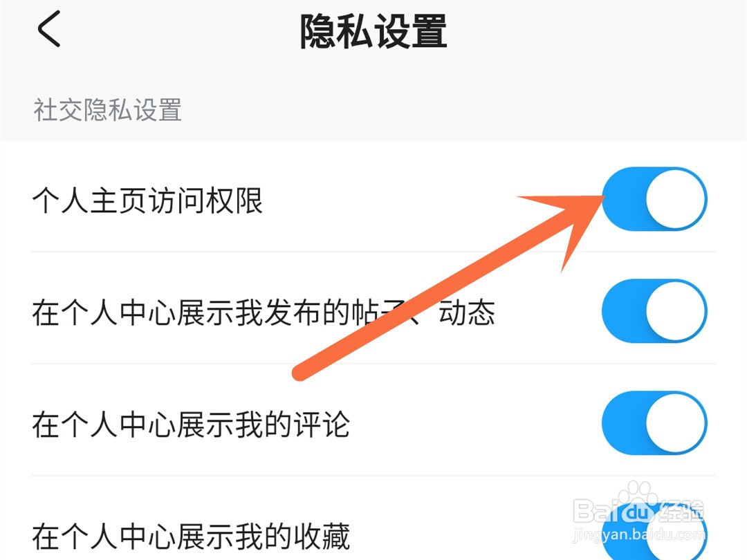Click the 社交隐私设置 section header
The height and width of the screenshot is (560, 747).
[x=107, y=110]
